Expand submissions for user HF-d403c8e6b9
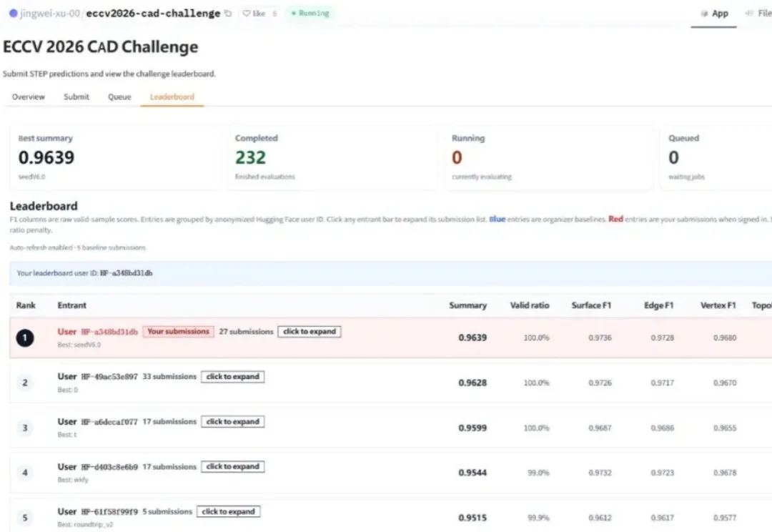Image resolution: width=772 pixels, height=532 pixels. point(233,466)
